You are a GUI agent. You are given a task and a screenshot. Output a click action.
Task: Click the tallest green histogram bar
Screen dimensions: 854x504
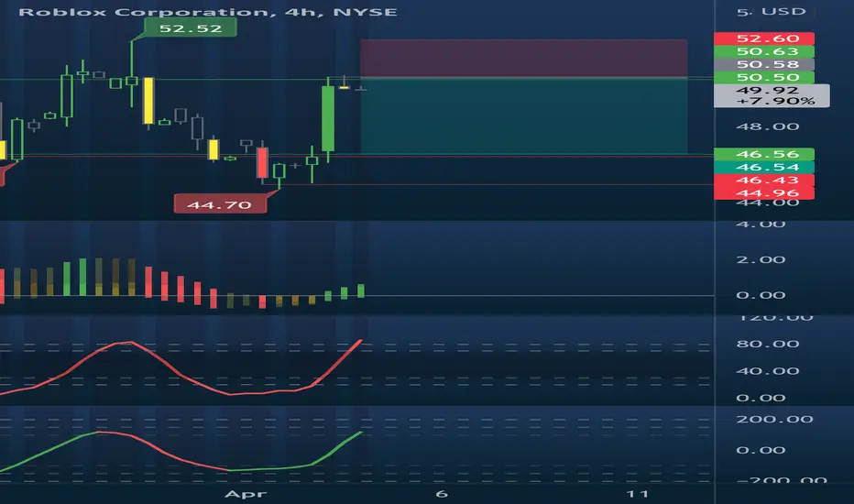point(82,277)
